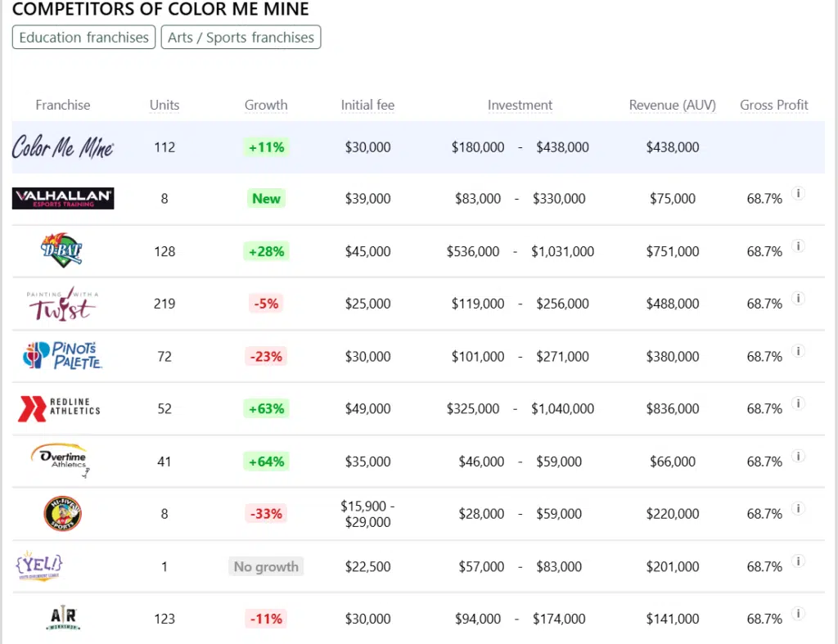838x644 pixels.
Task: Click info icon in Valhallan gross profit
Action: (800, 194)
